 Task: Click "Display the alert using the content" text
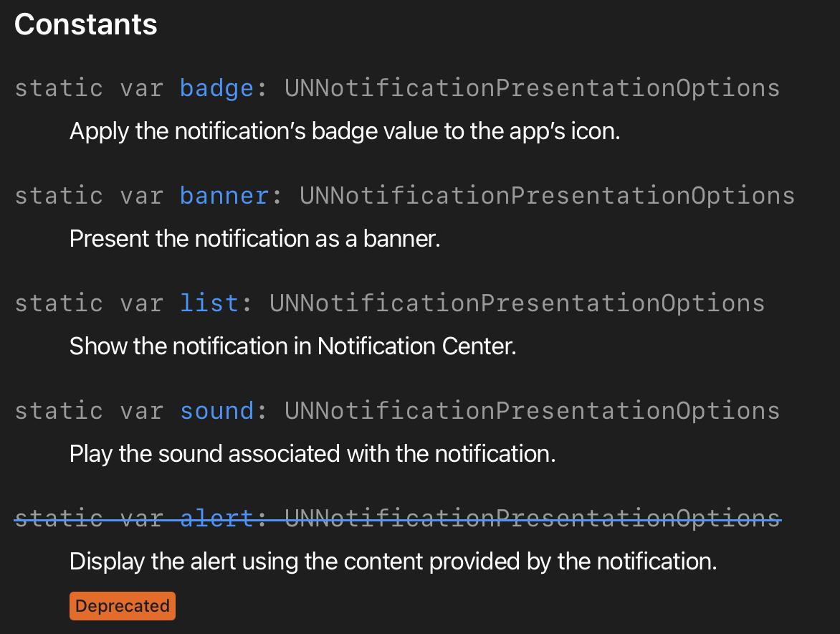point(393,562)
